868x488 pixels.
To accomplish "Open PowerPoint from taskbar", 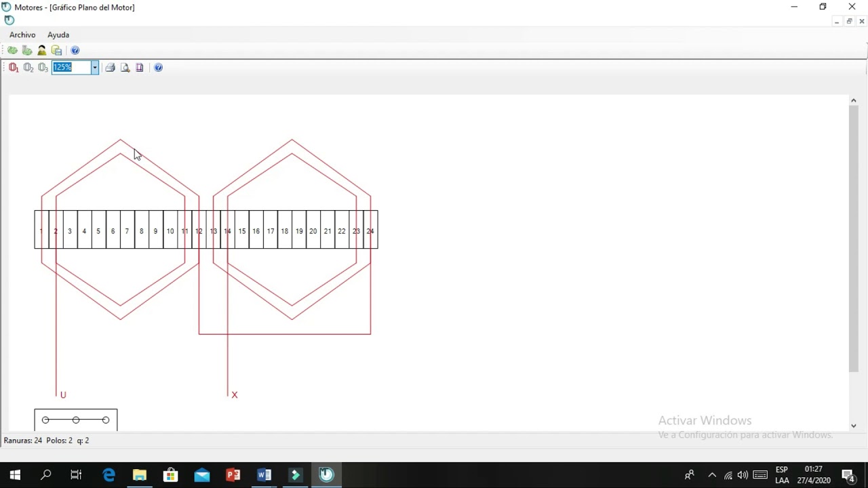I will [233, 474].
